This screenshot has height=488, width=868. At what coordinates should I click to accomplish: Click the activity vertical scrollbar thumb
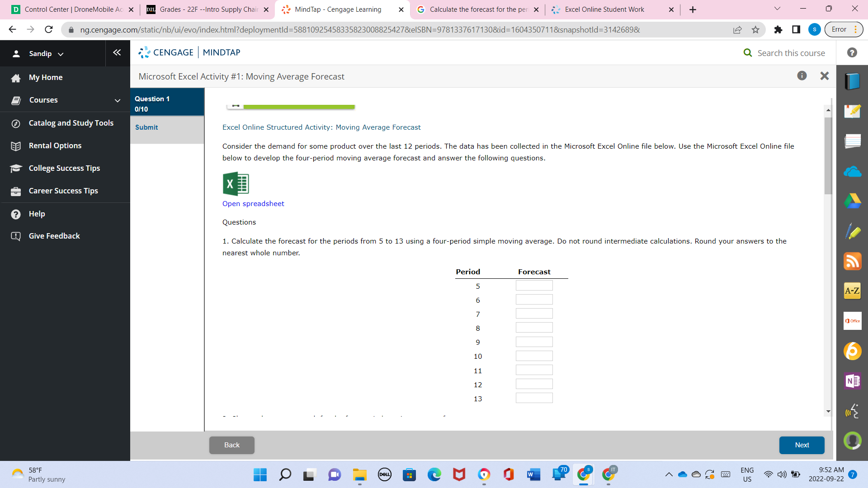828,156
